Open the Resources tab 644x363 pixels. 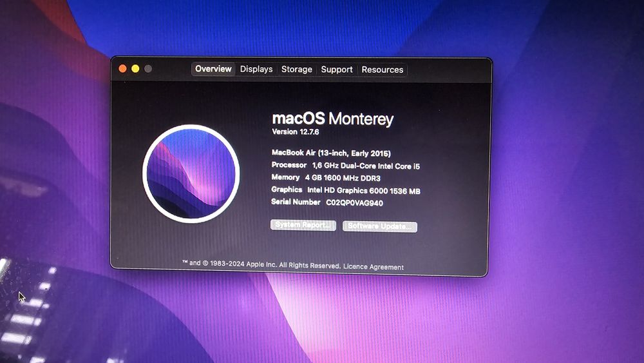click(x=383, y=70)
